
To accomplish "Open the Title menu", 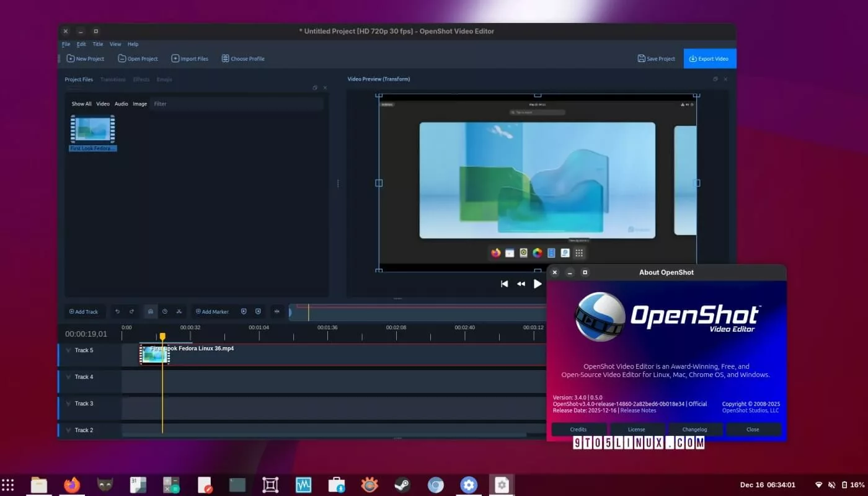I will (x=98, y=45).
